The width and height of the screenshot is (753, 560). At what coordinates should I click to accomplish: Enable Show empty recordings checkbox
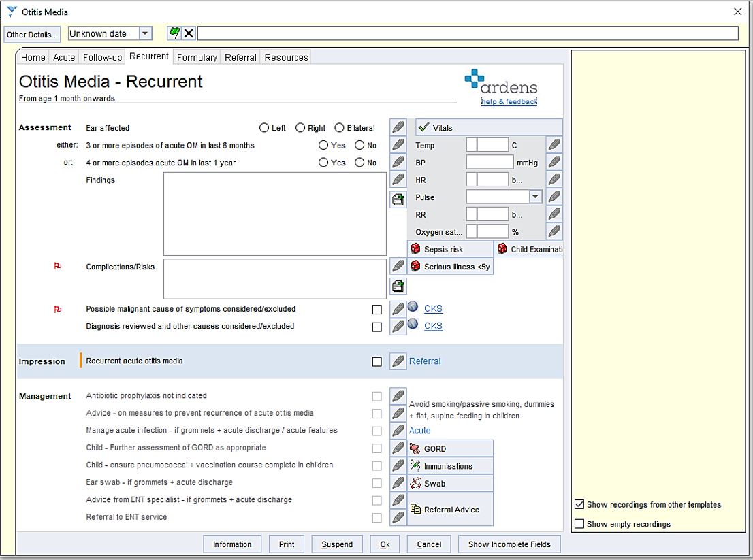pos(579,524)
